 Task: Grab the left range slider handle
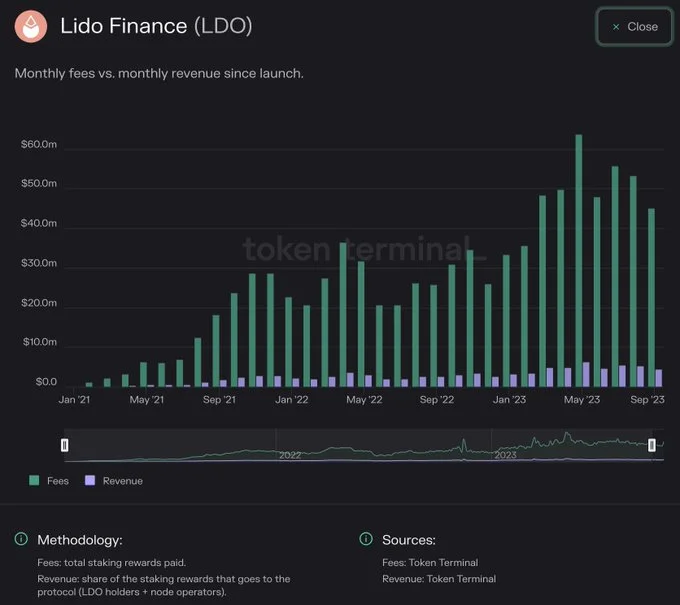coord(65,445)
